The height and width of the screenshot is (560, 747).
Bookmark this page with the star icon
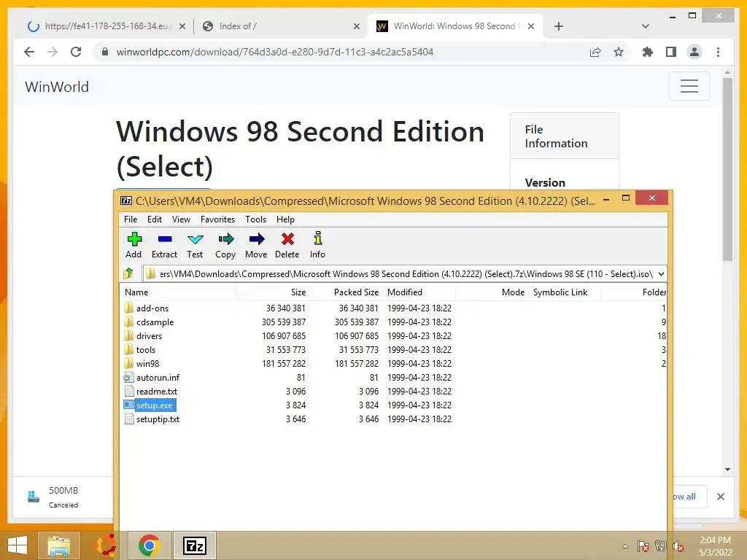point(619,52)
